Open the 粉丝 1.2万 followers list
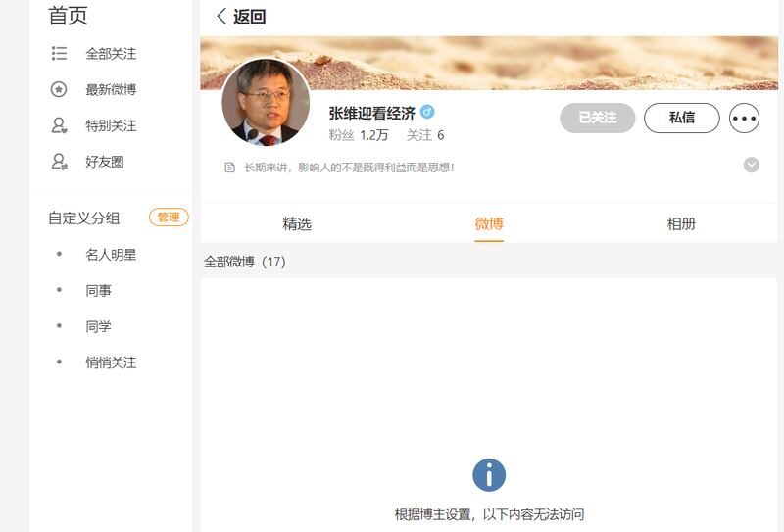The height and width of the screenshot is (532, 784). 359,135
